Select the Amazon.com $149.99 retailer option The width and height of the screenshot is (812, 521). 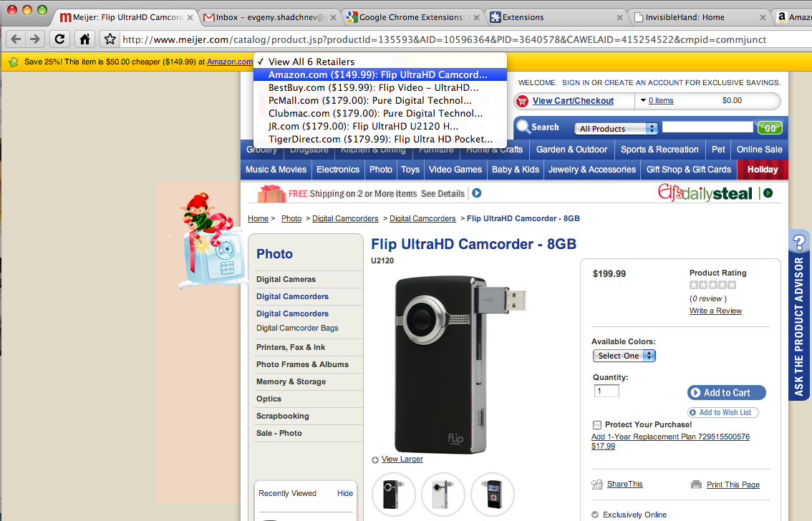pyautogui.click(x=380, y=74)
